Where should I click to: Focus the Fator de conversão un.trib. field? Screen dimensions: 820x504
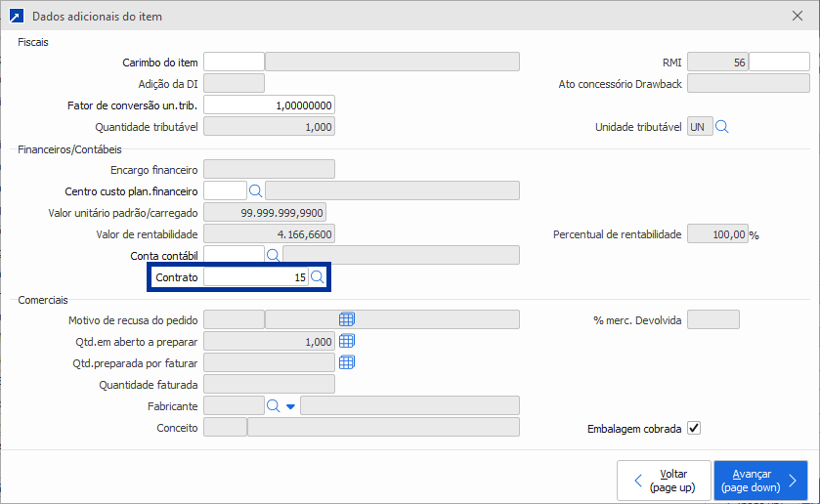(269, 105)
